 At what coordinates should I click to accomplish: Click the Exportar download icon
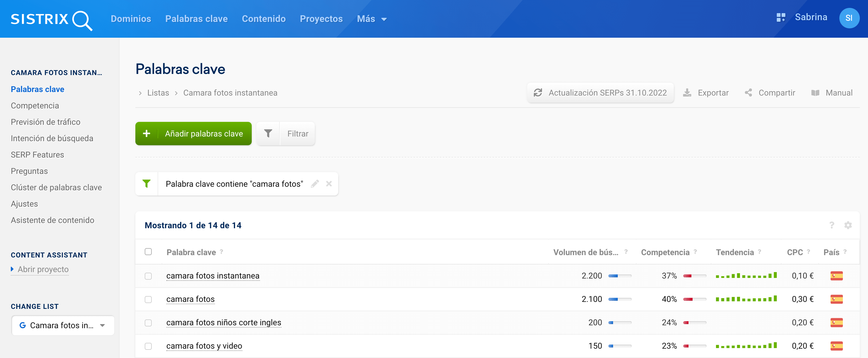[x=687, y=93]
